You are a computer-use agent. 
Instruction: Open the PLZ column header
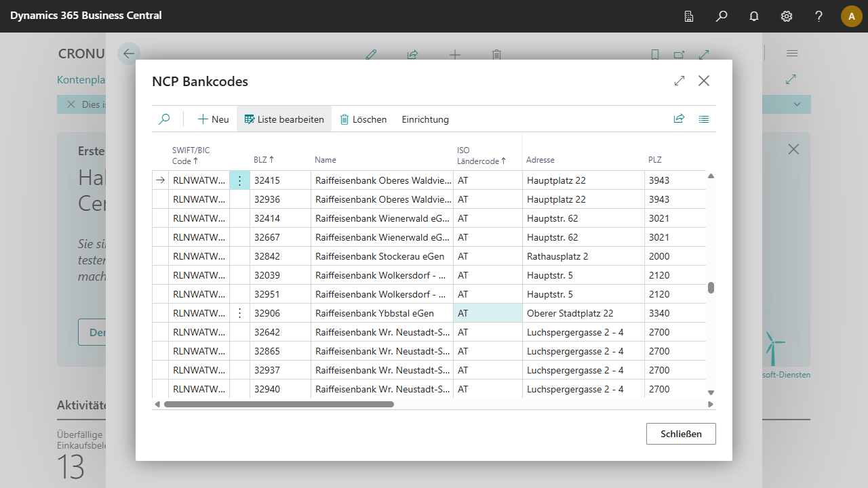click(655, 160)
